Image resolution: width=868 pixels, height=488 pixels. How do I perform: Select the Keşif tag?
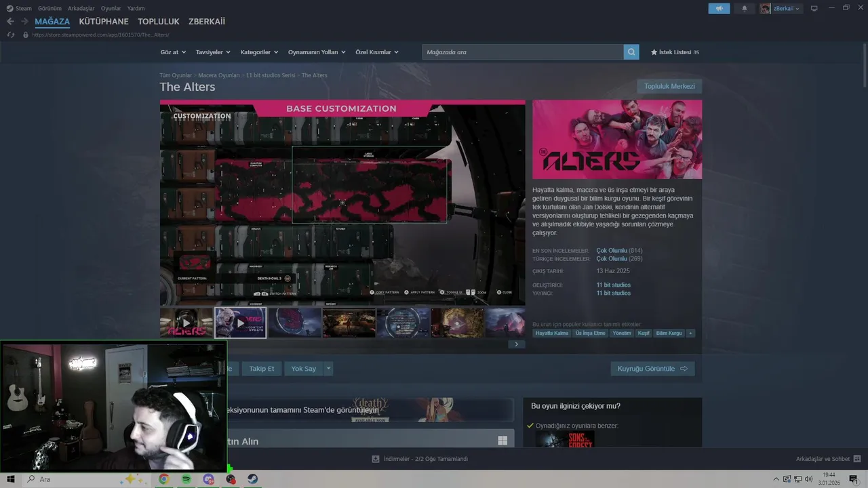pyautogui.click(x=644, y=333)
